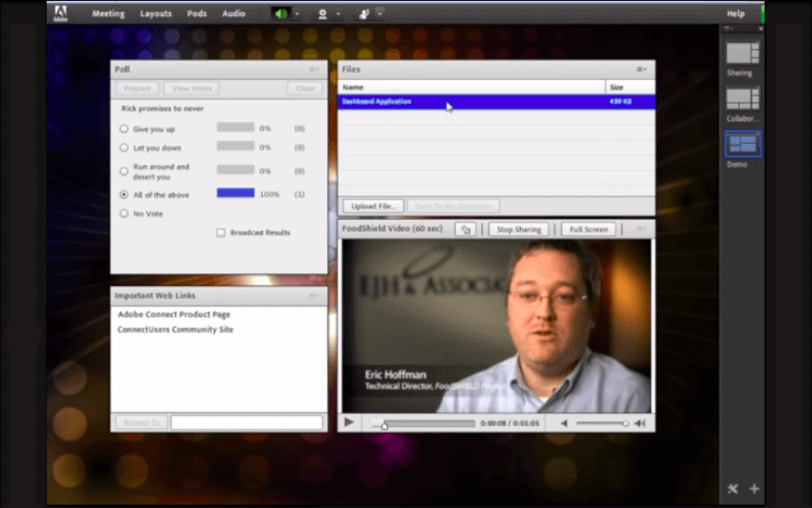Open the Pods menu
The height and width of the screenshot is (508, 812).
point(197,14)
